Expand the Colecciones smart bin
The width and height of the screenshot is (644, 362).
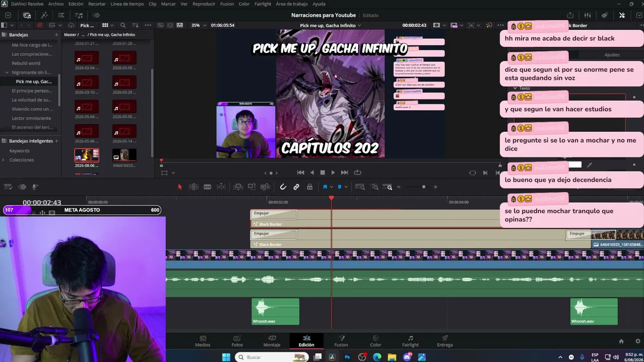click(x=4, y=160)
